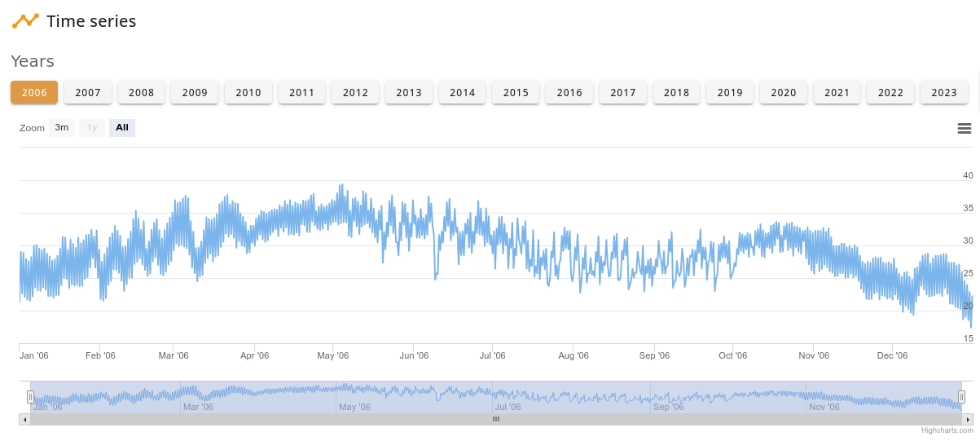Open the chart hamburger context menu
Viewport: 980px width, 441px height.
(x=964, y=128)
